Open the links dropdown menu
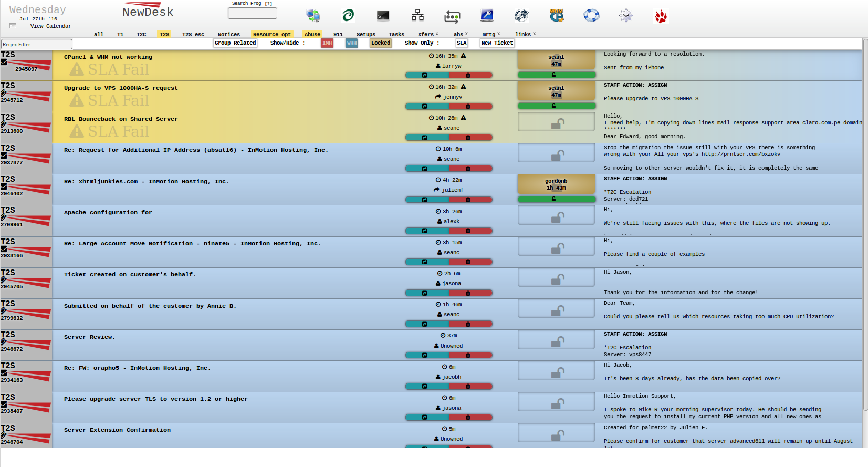The image size is (868, 467). click(525, 34)
